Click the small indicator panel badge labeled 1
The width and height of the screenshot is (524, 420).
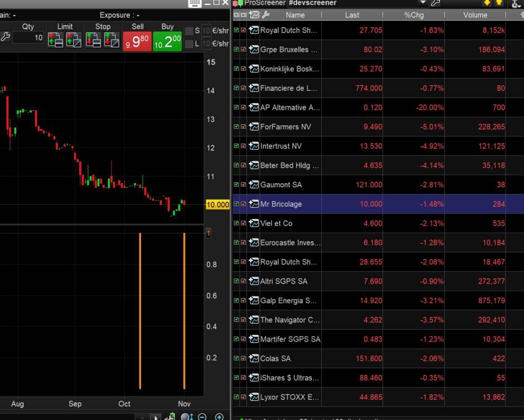[208, 233]
